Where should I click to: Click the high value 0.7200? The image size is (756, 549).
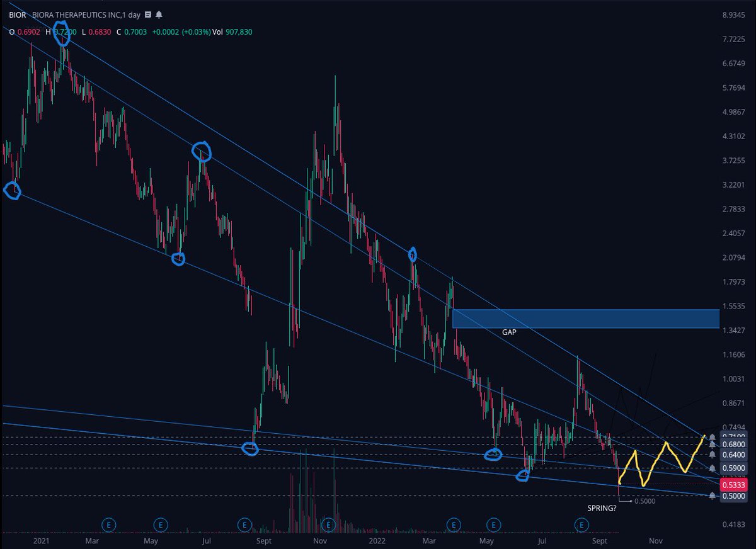[x=65, y=31]
